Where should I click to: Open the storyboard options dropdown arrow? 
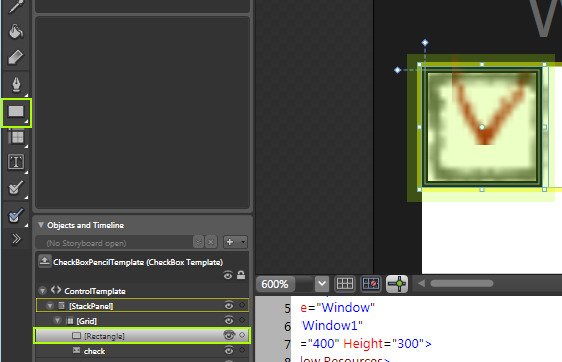pos(243,242)
